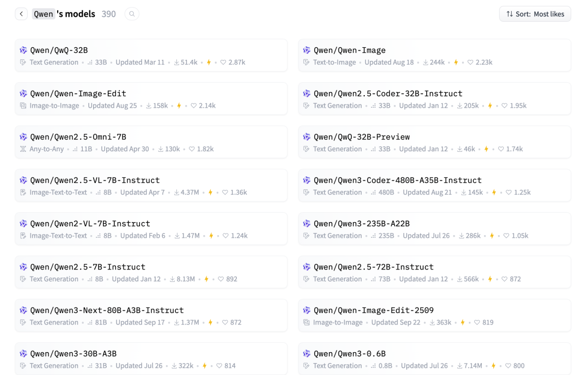Open the Sort: Most likes dropdown
Viewport: 588px width, 375px height.
click(535, 14)
